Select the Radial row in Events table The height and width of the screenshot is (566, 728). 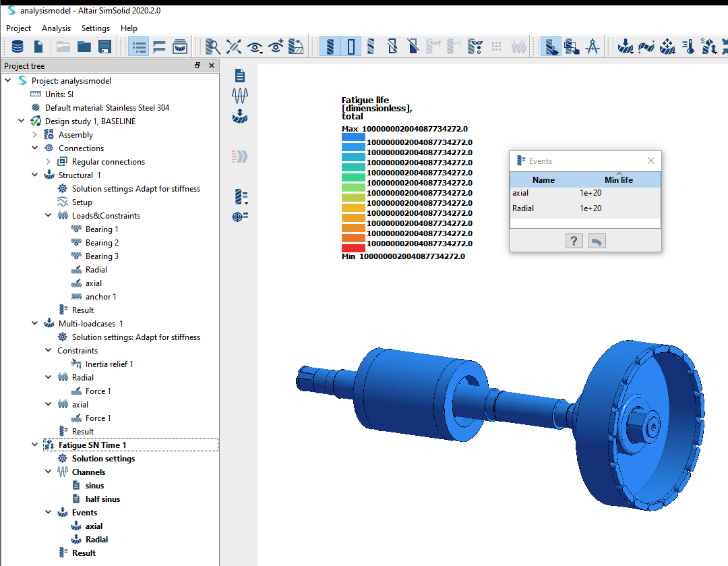585,208
